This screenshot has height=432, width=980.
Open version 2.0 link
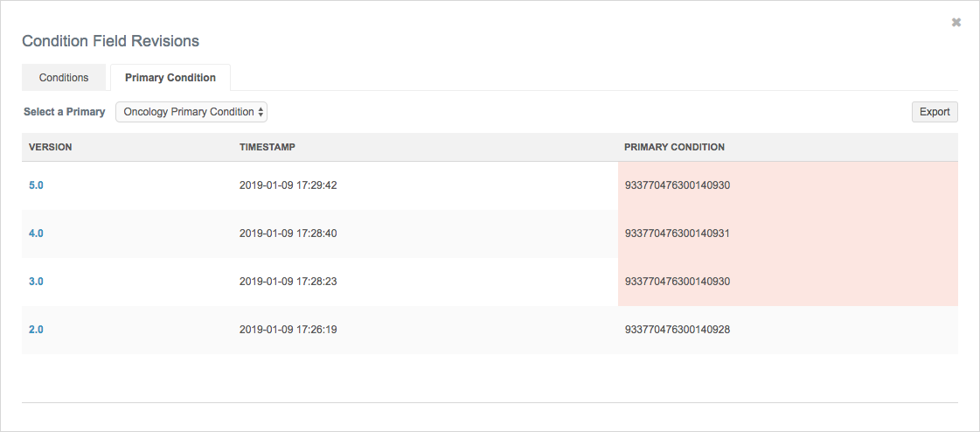click(x=36, y=330)
